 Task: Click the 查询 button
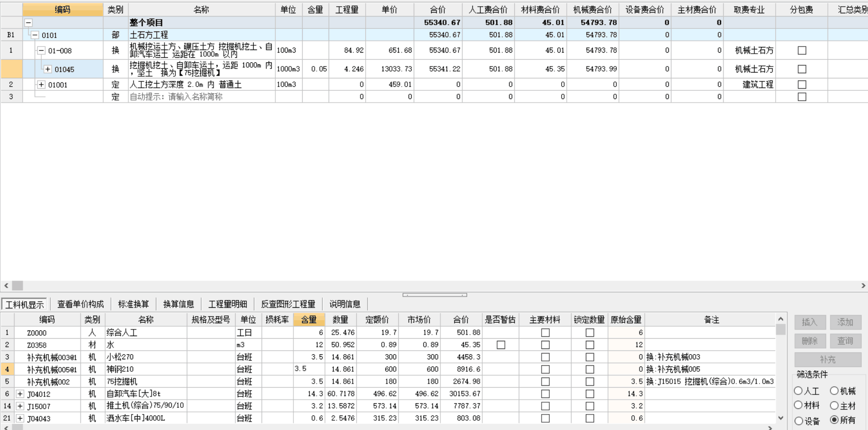click(845, 341)
